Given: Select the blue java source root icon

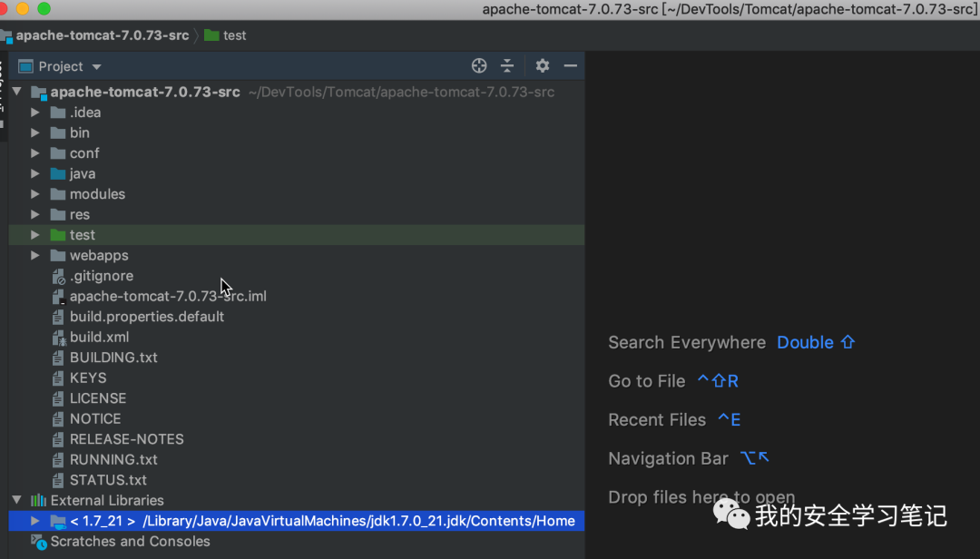Looking at the screenshot, I should (x=57, y=173).
